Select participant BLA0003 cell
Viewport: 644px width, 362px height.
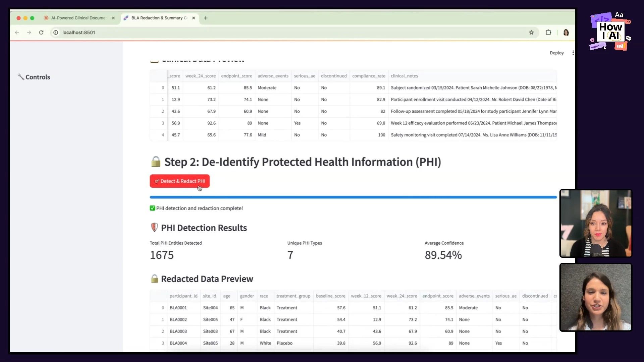pos(183,331)
